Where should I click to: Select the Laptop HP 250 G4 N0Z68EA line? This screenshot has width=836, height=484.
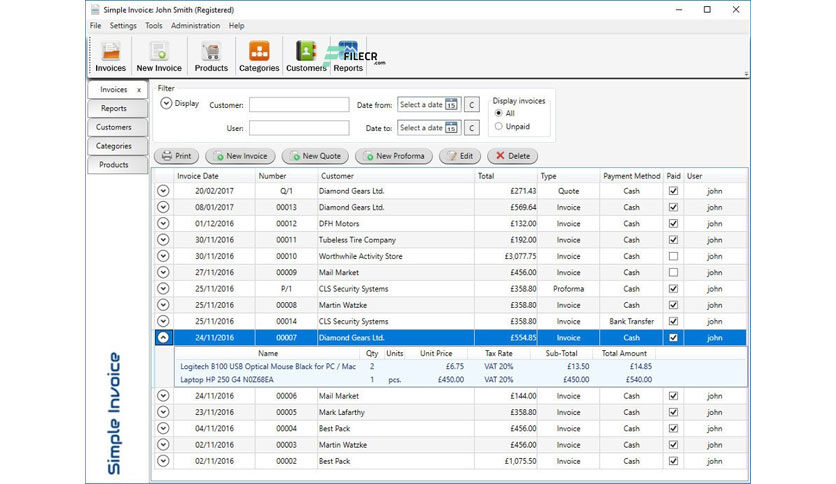461,380
